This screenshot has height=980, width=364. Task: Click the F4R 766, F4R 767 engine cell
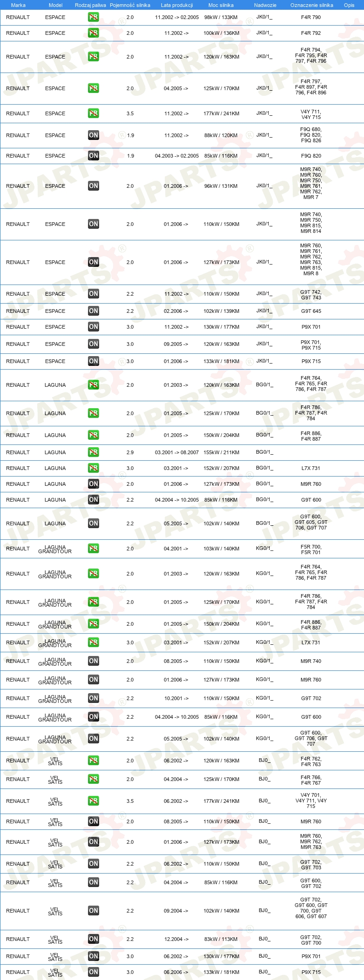tap(311, 780)
